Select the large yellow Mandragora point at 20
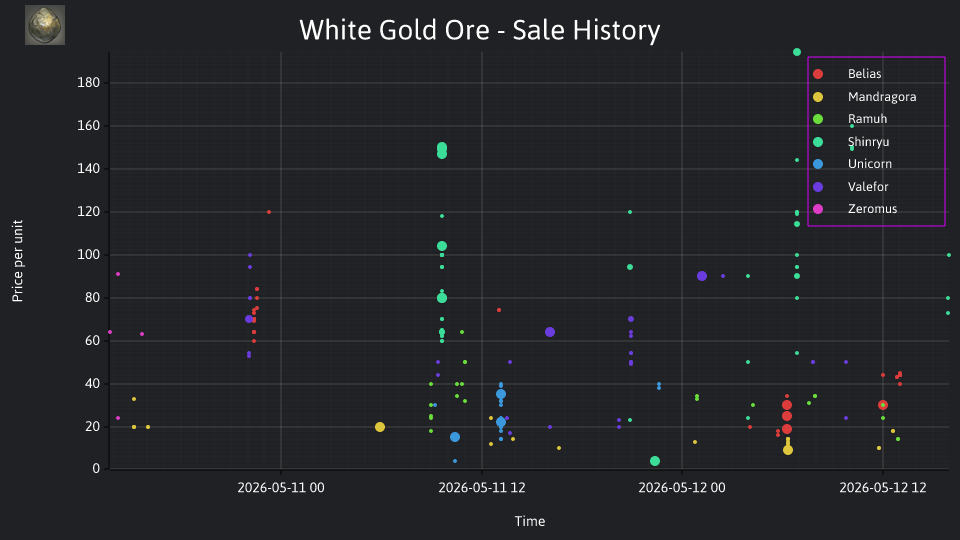The image size is (960, 540). [x=380, y=427]
